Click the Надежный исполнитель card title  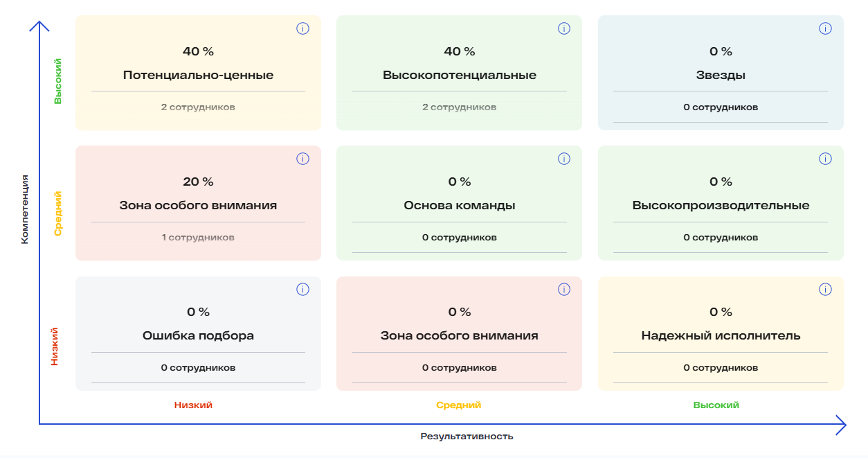[x=721, y=335]
